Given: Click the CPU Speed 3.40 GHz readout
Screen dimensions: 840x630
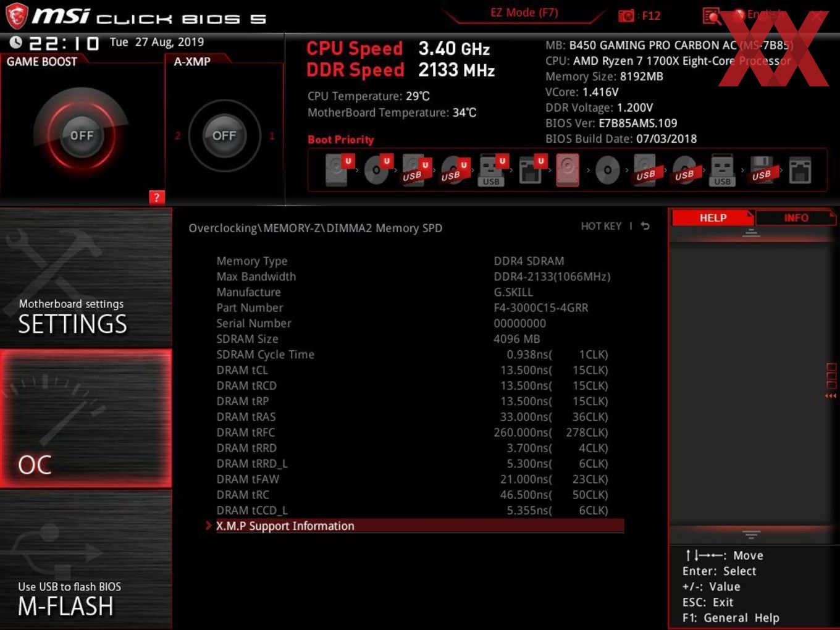Looking at the screenshot, I should [398, 49].
